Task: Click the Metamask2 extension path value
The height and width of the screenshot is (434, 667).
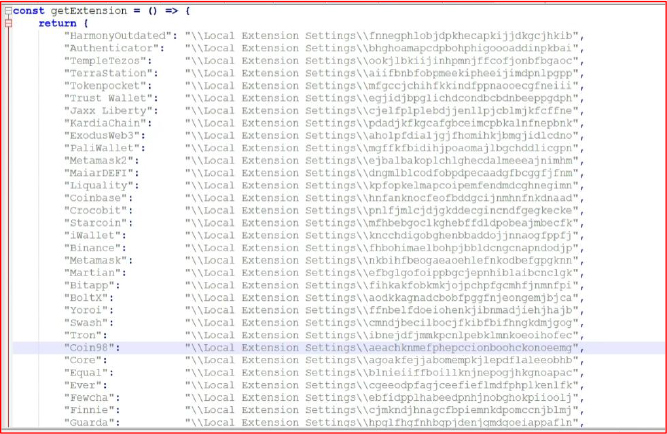Action: pos(384,160)
